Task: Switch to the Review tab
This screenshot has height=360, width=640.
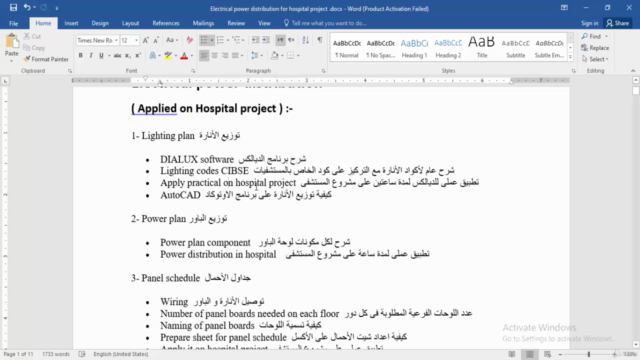Action: tap(236, 23)
